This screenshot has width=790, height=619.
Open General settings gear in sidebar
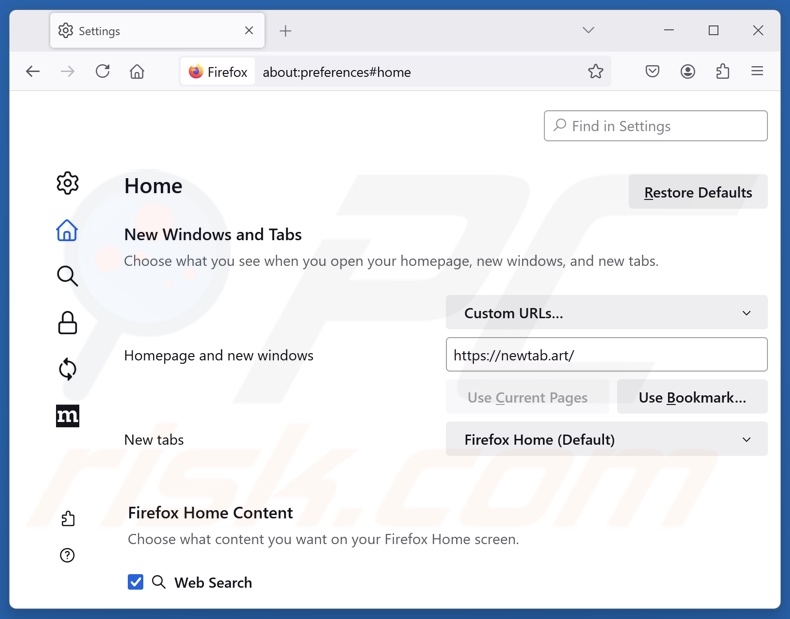coord(67,183)
